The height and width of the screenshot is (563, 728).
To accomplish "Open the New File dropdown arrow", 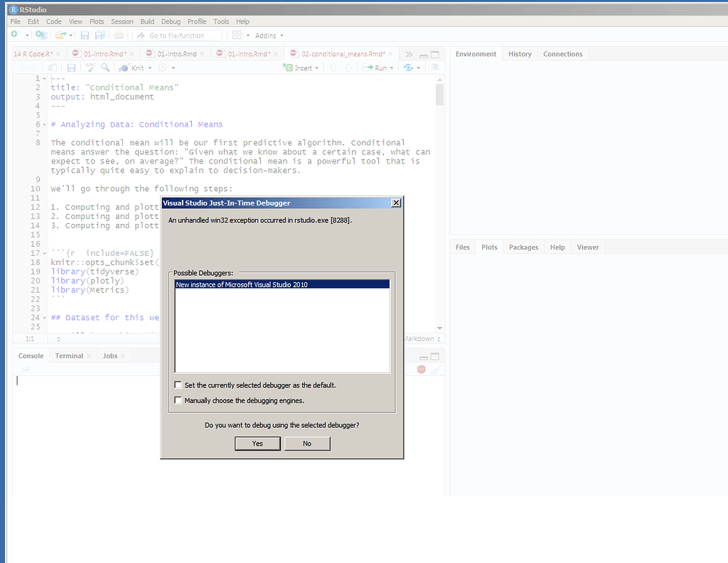I will 27,36.
